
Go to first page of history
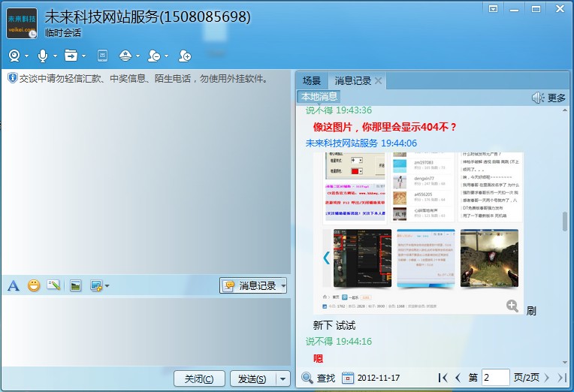[443, 378]
